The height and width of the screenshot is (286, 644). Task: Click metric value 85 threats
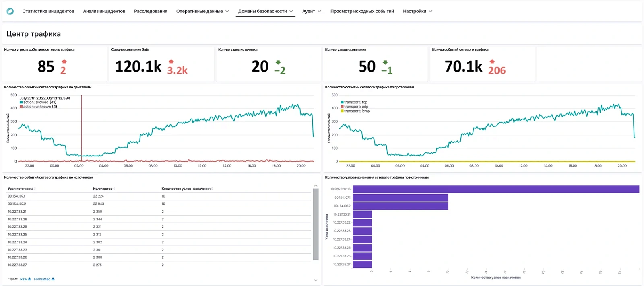(46, 66)
